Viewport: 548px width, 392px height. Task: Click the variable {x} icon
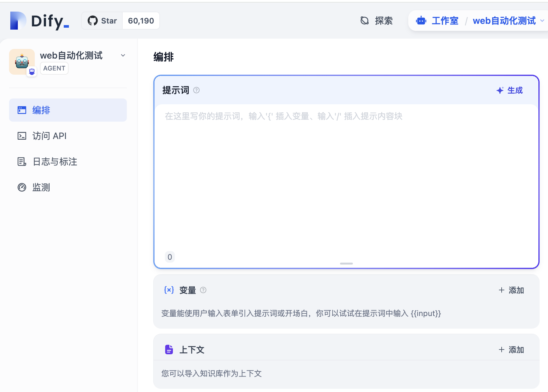coord(169,290)
